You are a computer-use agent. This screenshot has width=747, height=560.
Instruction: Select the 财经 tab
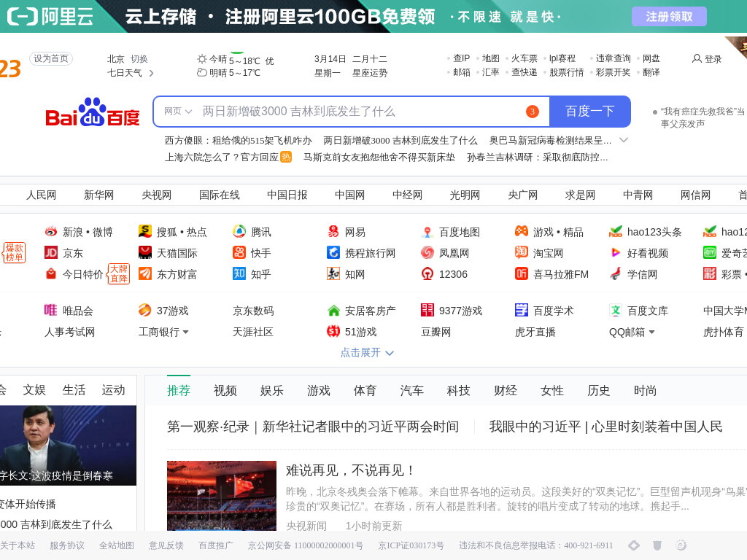tap(506, 391)
